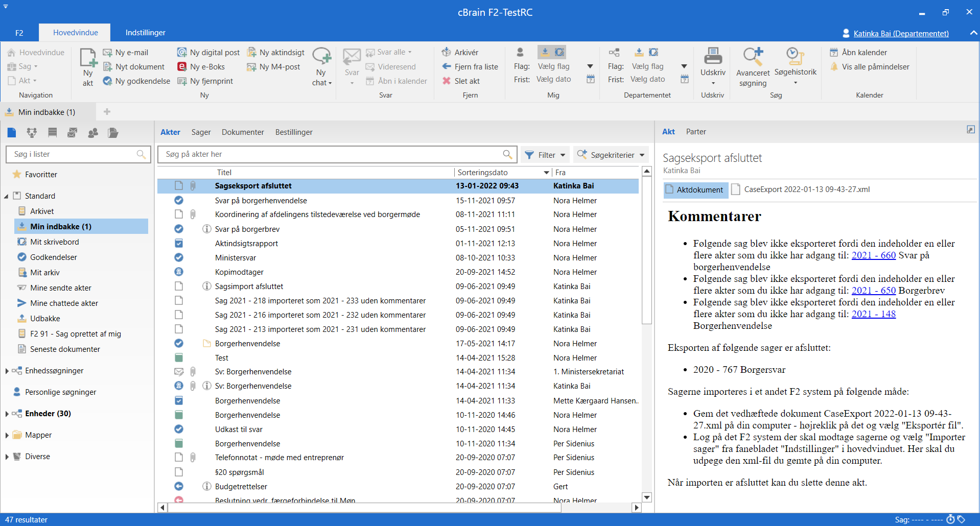Collapse the ribbon with the chevron
Image resolution: width=980 pixels, height=526 pixels.
point(973,33)
